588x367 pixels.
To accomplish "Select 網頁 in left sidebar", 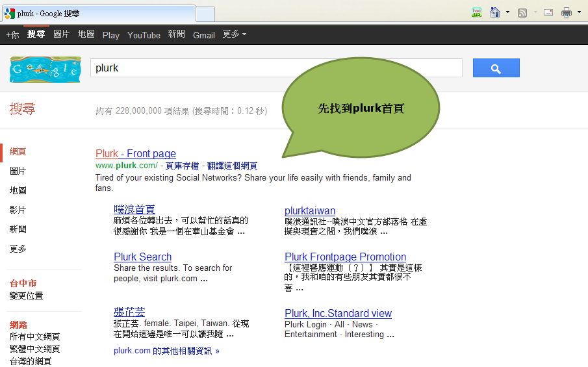I will (18, 152).
